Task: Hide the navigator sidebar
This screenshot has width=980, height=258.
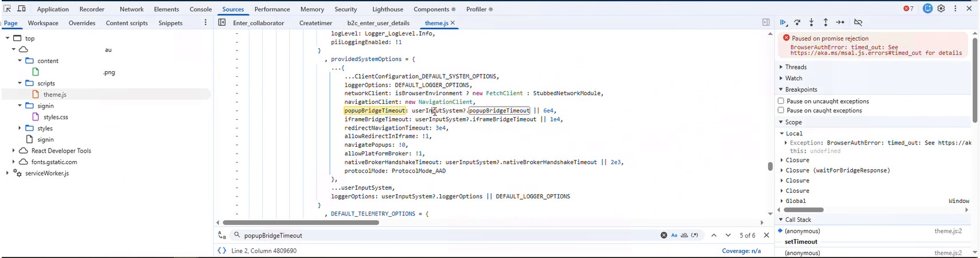Action: [x=222, y=22]
